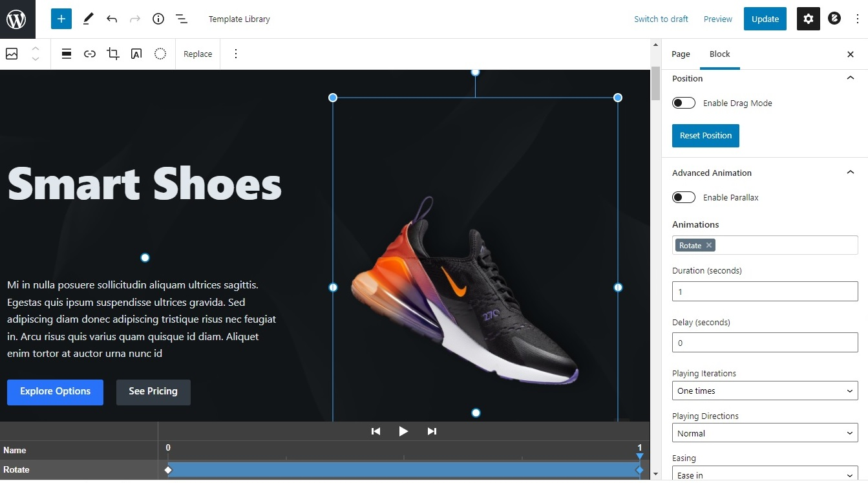Insert a link on the image block

tap(89, 54)
